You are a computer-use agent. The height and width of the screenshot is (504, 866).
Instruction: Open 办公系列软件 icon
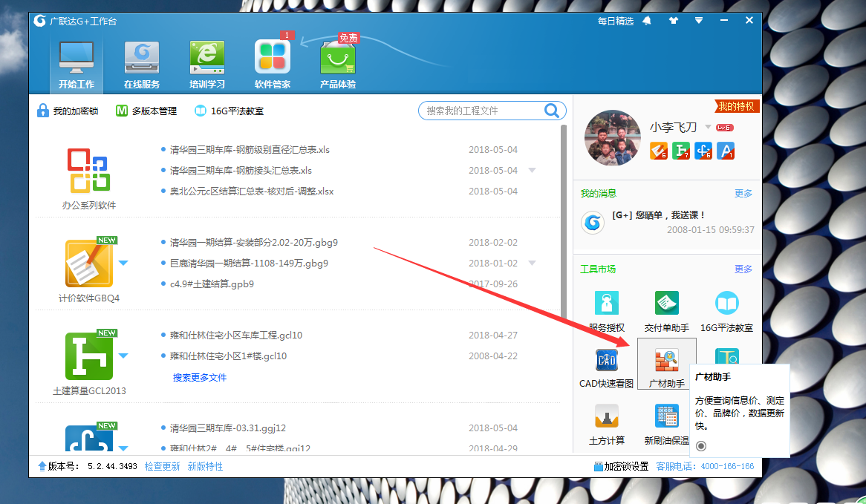(x=88, y=170)
